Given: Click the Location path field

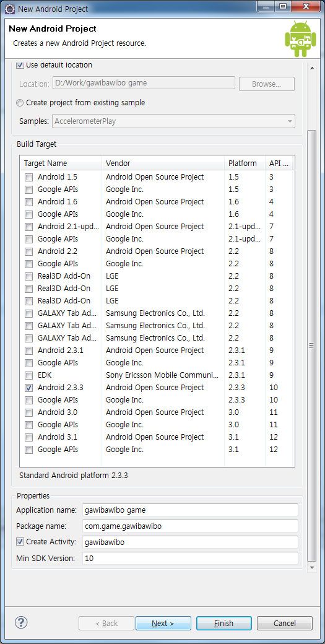Looking at the screenshot, I should point(144,83).
